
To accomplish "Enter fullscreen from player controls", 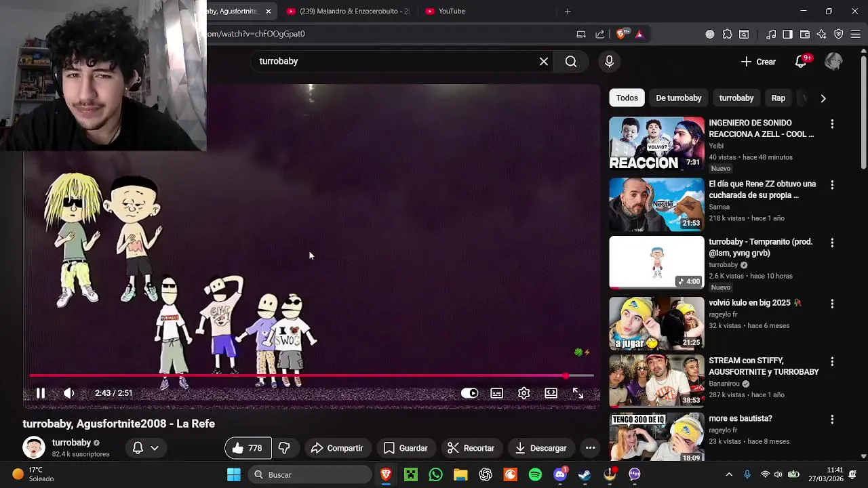I will [578, 393].
